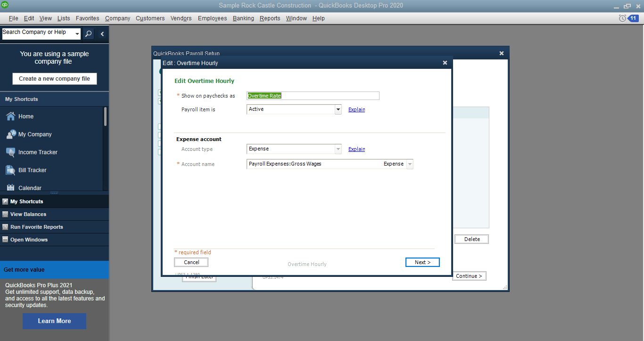The width and height of the screenshot is (644, 341).
Task: Click Explain link beside Payroll item is
Action: [356, 109]
